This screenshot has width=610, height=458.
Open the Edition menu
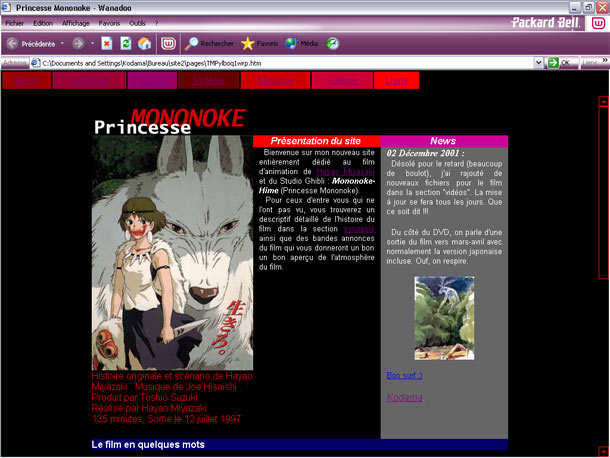[x=43, y=23]
